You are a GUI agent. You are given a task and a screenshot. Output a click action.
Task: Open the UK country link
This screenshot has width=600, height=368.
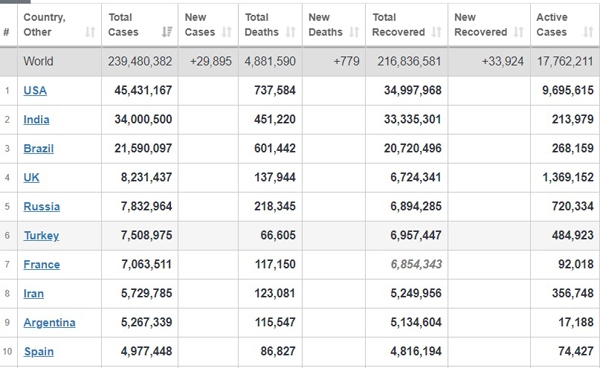click(x=31, y=177)
